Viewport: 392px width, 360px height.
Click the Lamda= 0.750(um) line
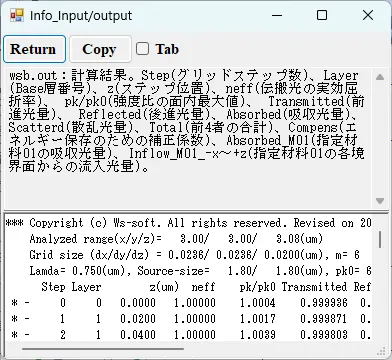click(200, 271)
